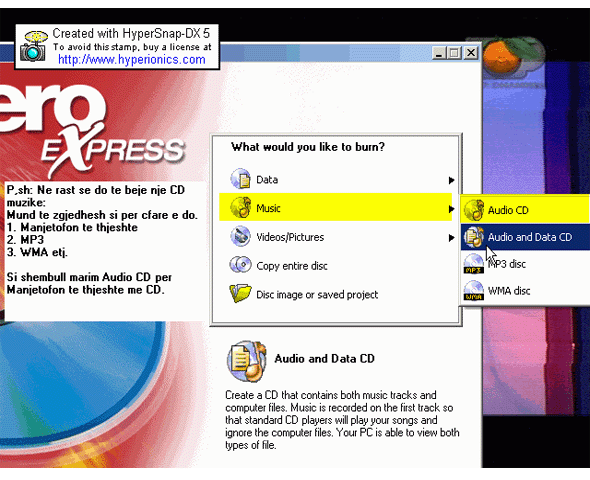Close the Nero Express window

pyautogui.click(x=470, y=53)
